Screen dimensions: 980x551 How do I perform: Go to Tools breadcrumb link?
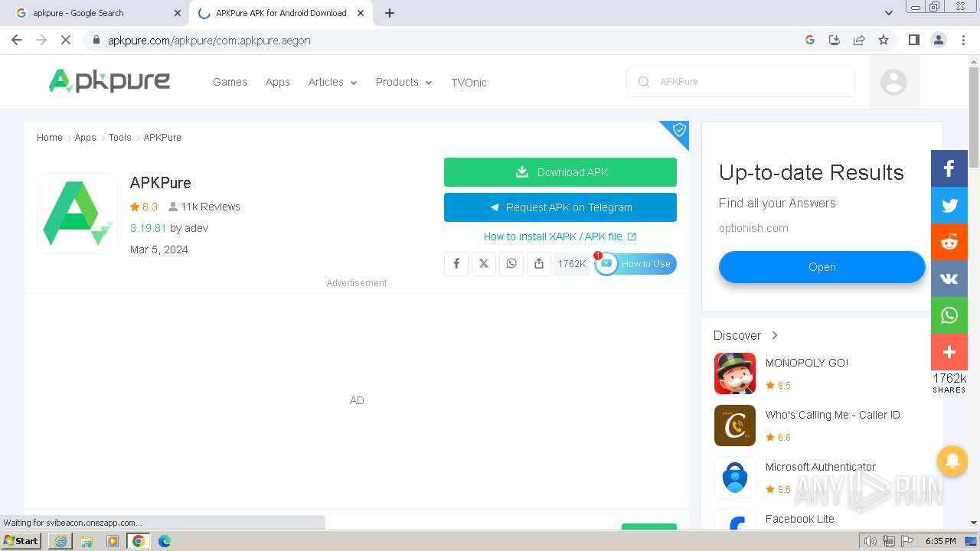click(120, 138)
